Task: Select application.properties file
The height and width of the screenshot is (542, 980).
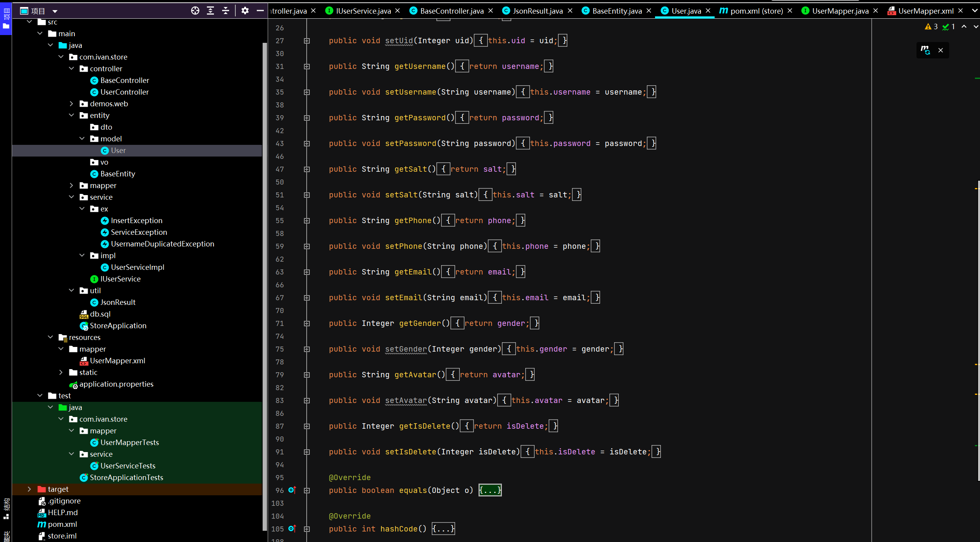Action: pyautogui.click(x=116, y=384)
